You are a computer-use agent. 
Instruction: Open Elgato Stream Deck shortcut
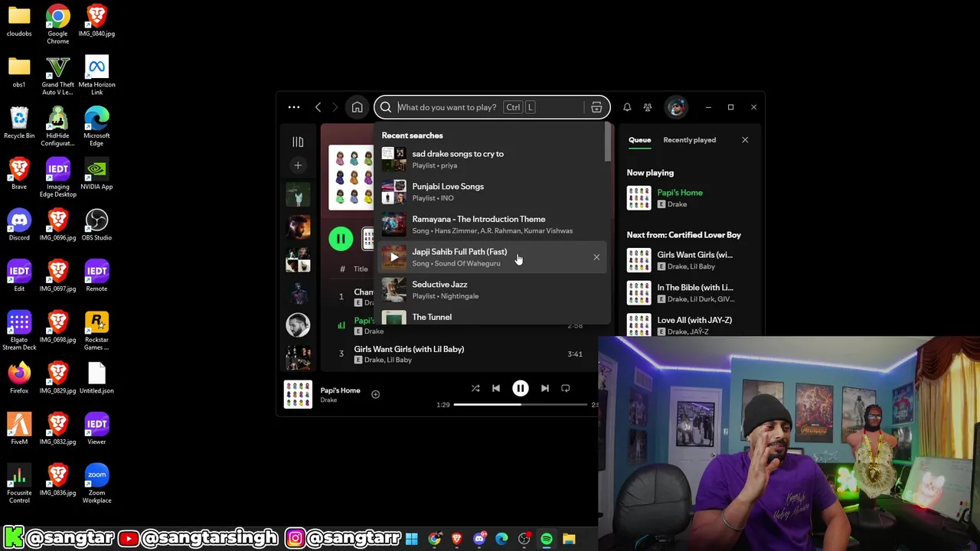tap(19, 331)
